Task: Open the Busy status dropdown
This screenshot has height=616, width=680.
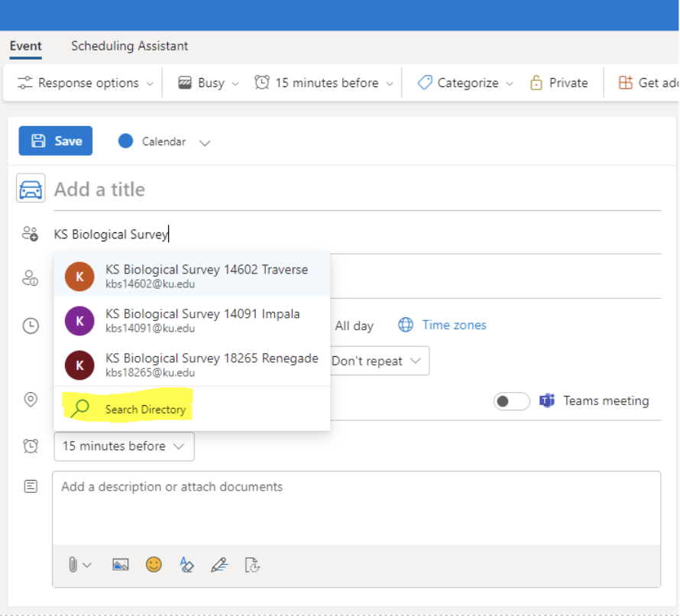Action: [209, 83]
